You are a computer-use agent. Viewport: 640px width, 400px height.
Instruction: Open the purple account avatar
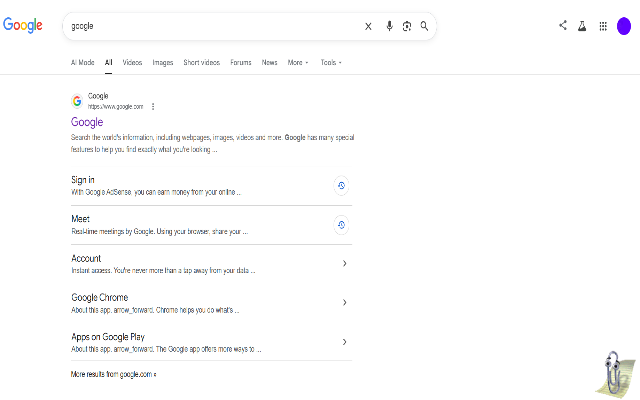pyautogui.click(x=624, y=26)
